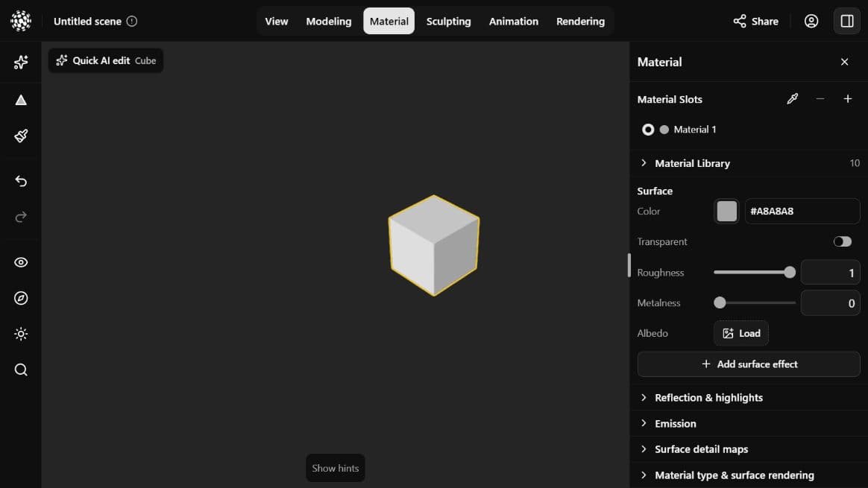Screen dimensions: 868x488
Task: Expand the Emission section
Action: [749, 423]
